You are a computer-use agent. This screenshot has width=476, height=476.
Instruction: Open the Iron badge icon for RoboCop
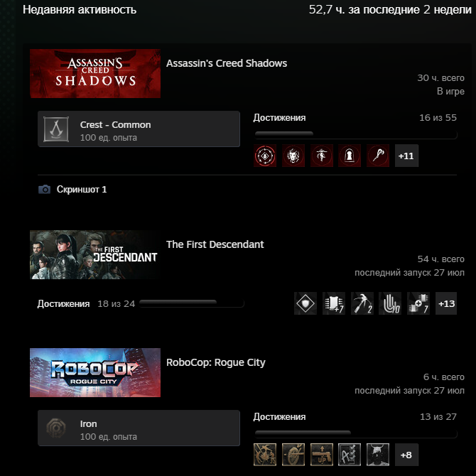[x=56, y=428]
